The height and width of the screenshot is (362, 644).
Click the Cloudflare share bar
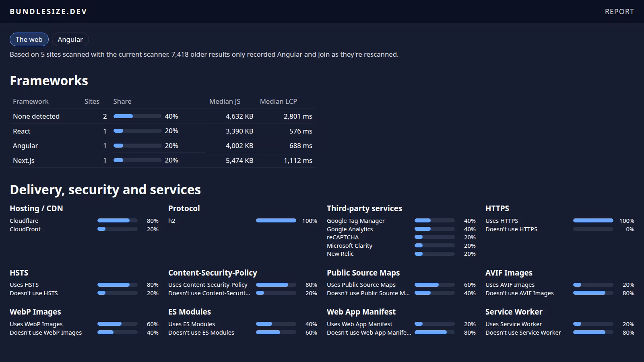point(118,220)
